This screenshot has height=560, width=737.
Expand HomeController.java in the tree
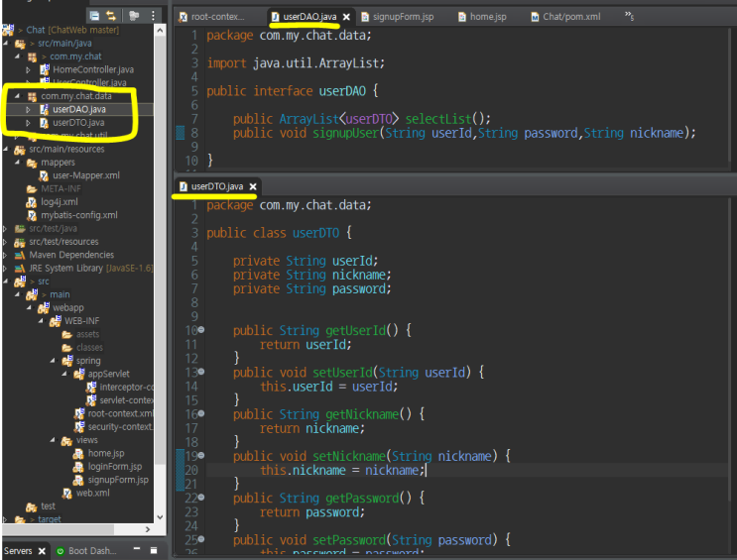(x=28, y=70)
